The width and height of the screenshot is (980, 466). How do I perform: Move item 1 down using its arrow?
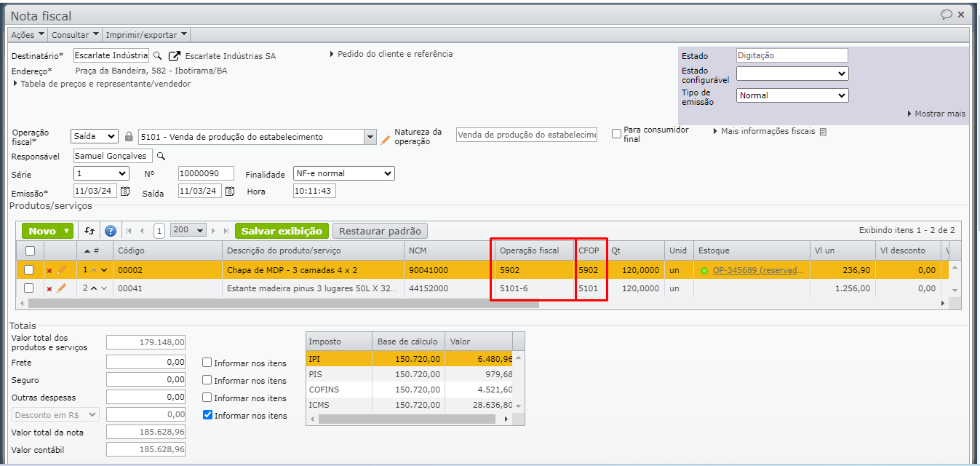(x=104, y=270)
